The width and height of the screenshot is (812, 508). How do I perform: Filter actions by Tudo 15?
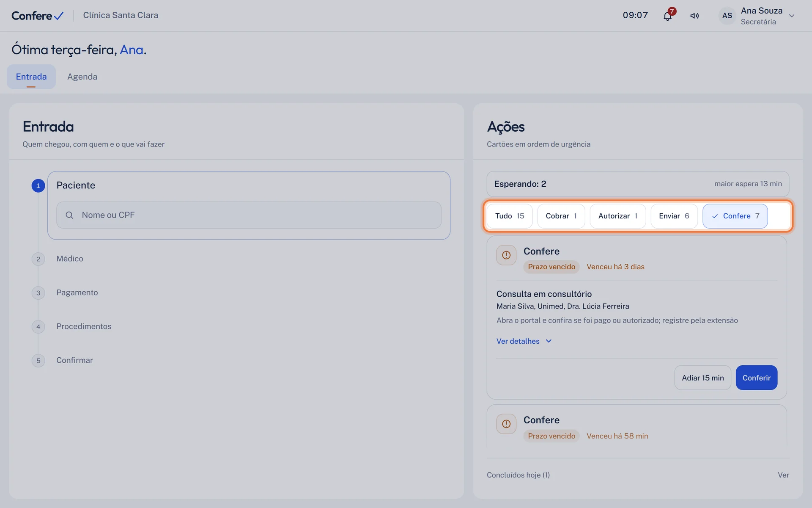pos(510,216)
